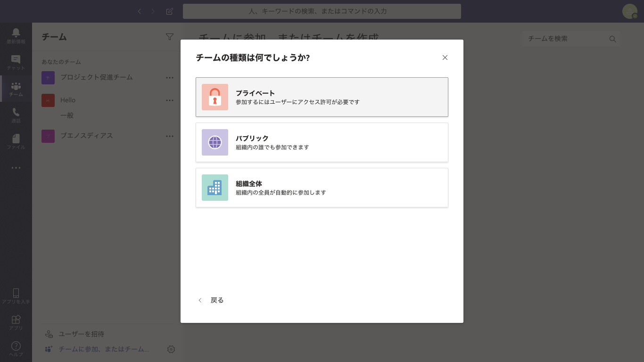Image resolution: width=644 pixels, height=362 pixels.
Task: Close the team type dialog
Action: (x=445, y=58)
